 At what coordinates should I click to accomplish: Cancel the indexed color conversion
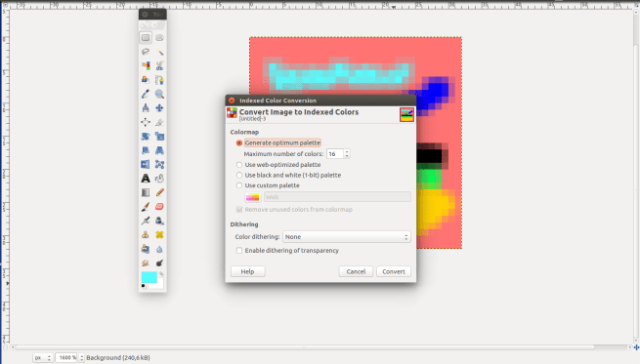coord(356,271)
